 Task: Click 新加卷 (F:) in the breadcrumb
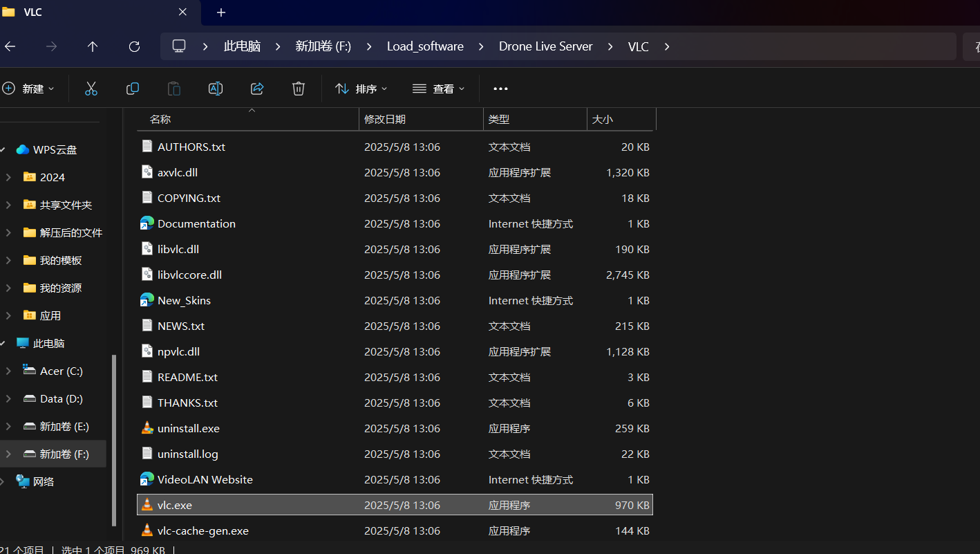pos(323,46)
